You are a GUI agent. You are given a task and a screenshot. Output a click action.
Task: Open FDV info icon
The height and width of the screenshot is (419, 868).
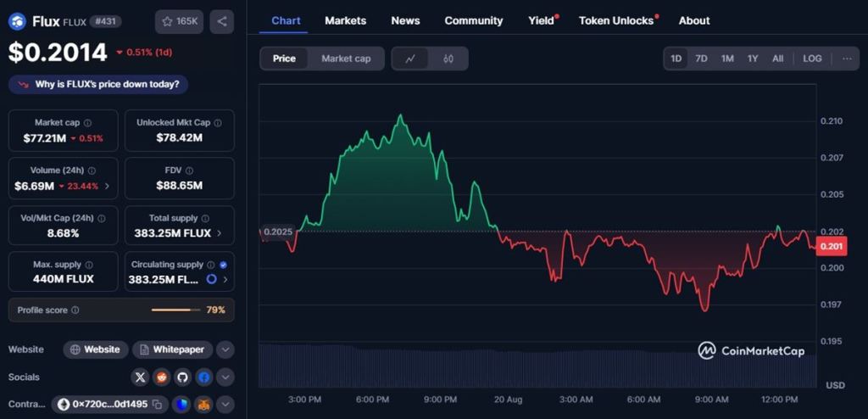[x=189, y=170]
